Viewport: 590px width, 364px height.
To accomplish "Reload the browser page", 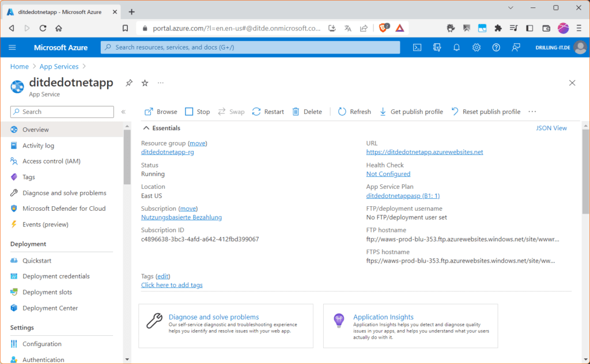I will pyautogui.click(x=43, y=28).
